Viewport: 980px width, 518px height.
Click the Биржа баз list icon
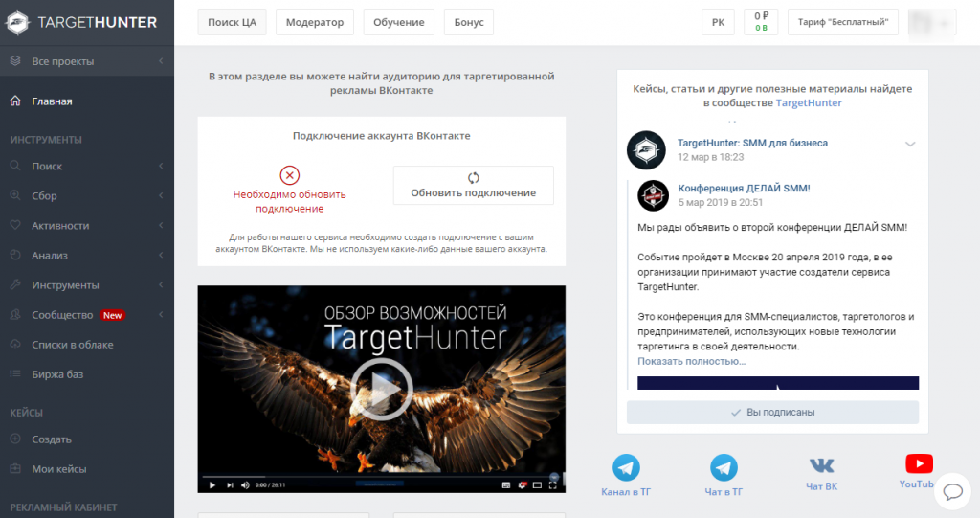coord(15,374)
